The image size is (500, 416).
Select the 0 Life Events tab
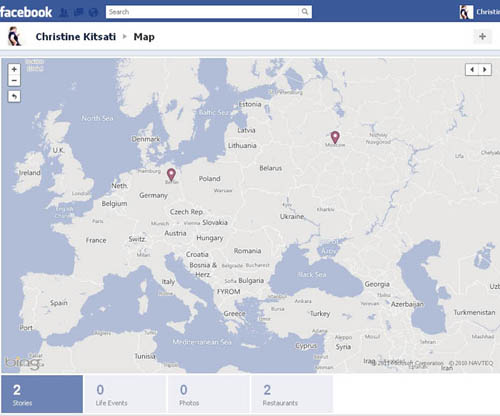125,394
